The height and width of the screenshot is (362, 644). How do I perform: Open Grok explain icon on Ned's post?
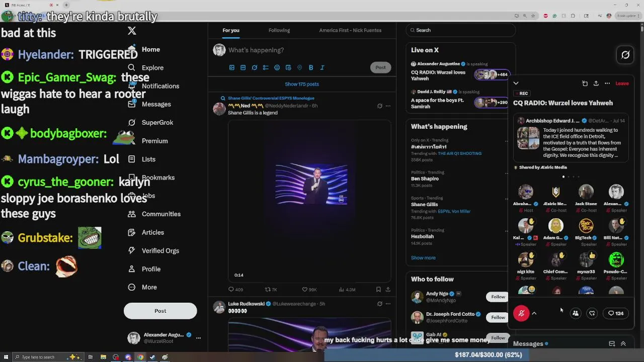tap(379, 106)
